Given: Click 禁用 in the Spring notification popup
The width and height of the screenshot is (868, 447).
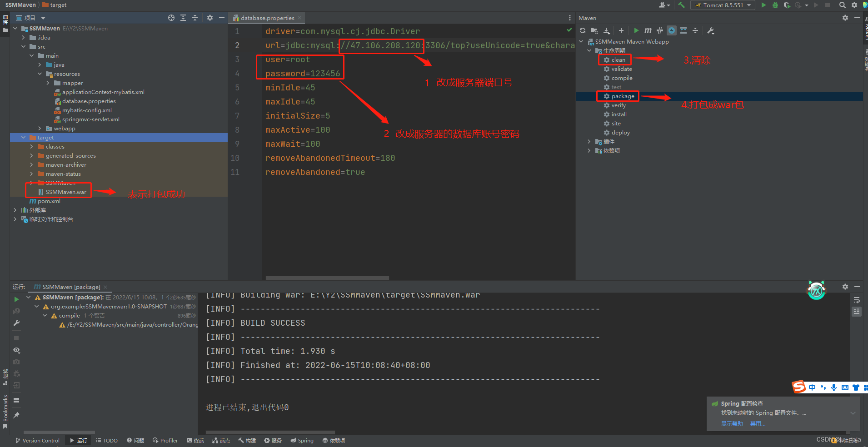Looking at the screenshot, I should tap(757, 423).
